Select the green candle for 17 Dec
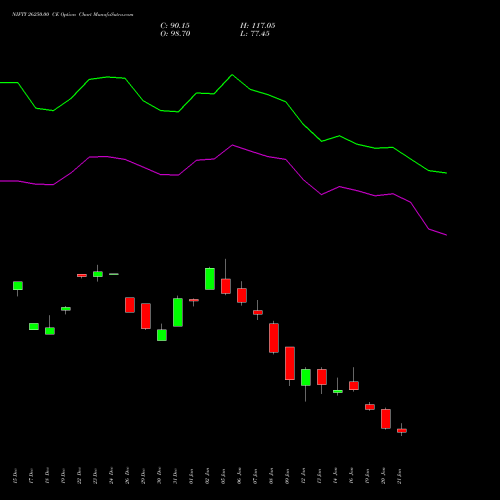 pos(34,326)
